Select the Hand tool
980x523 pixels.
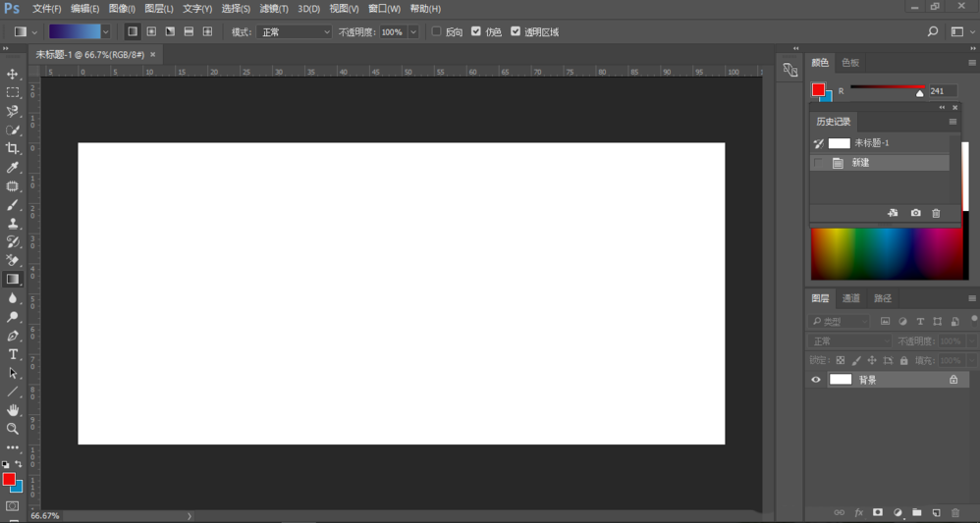pos(13,410)
